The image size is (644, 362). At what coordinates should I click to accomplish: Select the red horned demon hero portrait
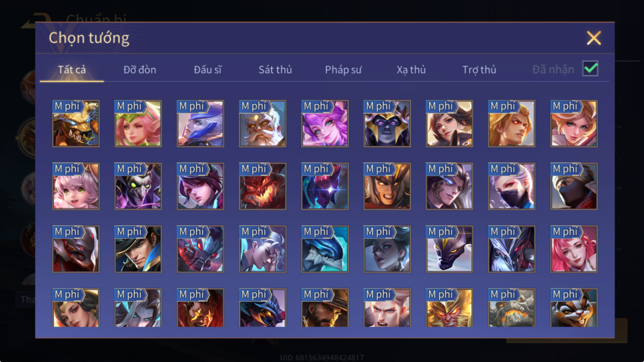pos(262,186)
